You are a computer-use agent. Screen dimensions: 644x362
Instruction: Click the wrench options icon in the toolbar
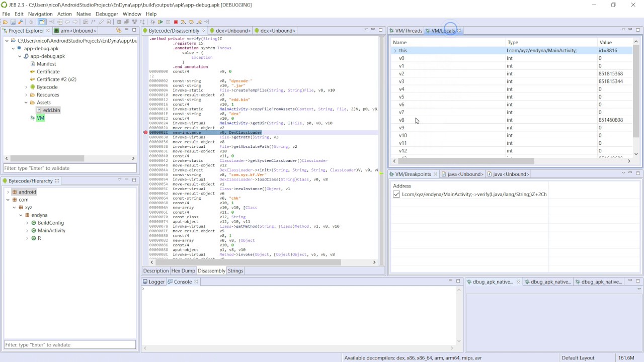(x=21, y=22)
